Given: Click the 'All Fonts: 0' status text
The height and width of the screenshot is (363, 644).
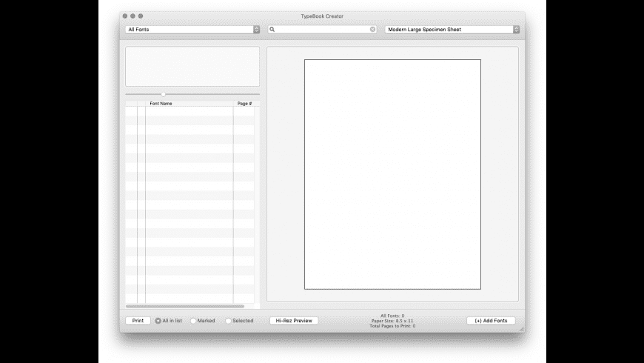Looking at the screenshot, I should pyautogui.click(x=392, y=316).
